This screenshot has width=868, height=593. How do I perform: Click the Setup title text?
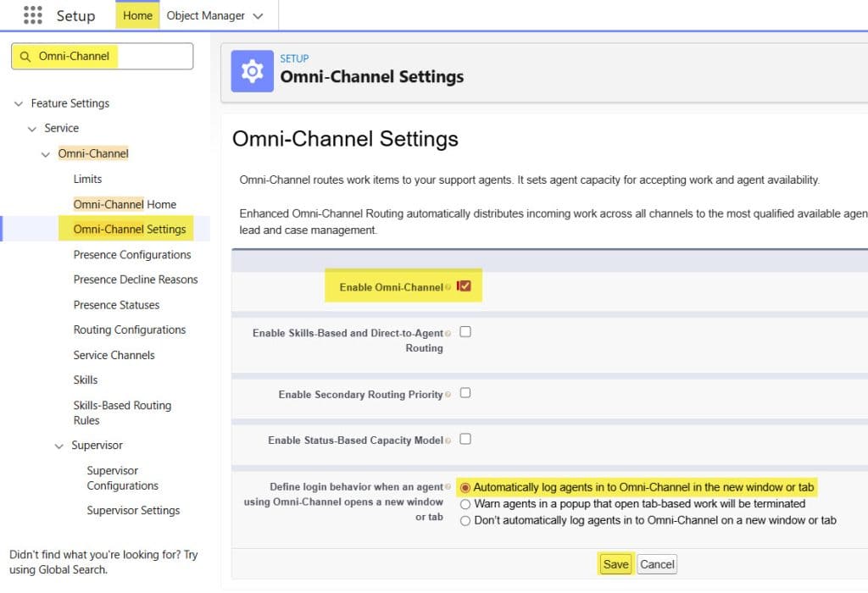(75, 16)
